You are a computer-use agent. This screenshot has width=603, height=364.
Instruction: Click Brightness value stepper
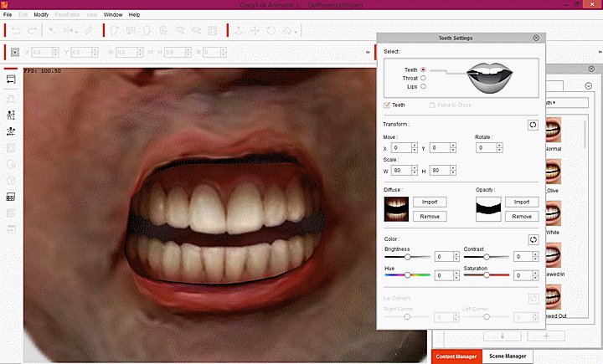[456, 256]
